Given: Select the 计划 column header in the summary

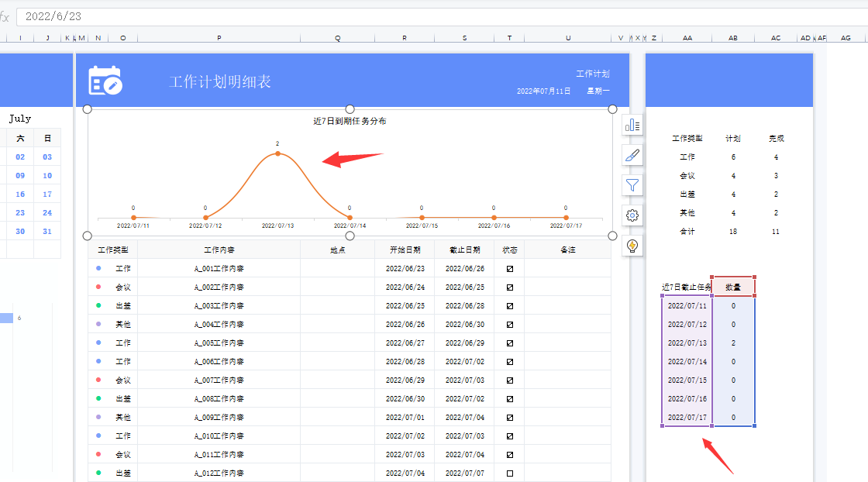Looking at the screenshot, I should pos(733,139).
